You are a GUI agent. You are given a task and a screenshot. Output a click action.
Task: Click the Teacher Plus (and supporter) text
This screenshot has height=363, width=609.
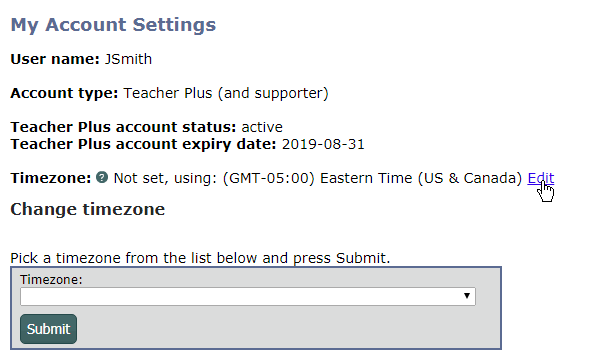[226, 93]
